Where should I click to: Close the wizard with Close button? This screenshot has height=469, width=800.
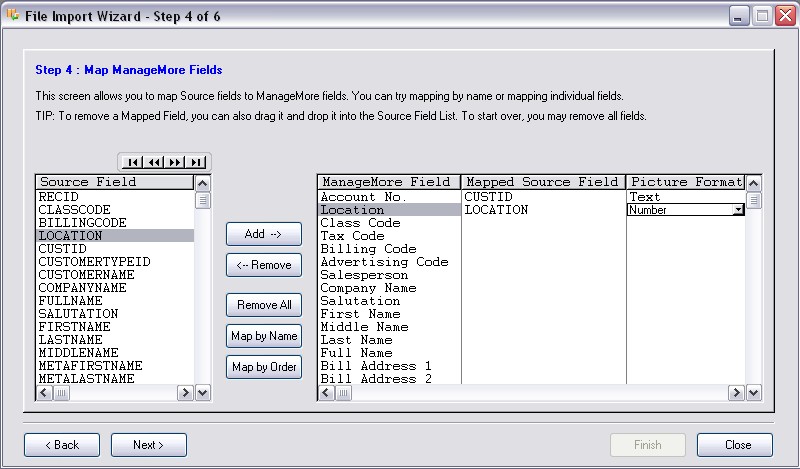tap(735, 445)
